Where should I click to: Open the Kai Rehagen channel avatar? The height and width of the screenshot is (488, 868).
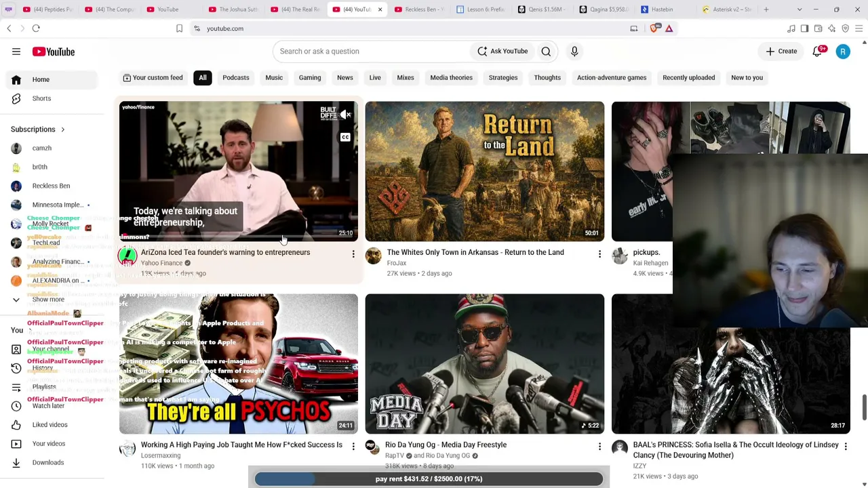point(620,256)
